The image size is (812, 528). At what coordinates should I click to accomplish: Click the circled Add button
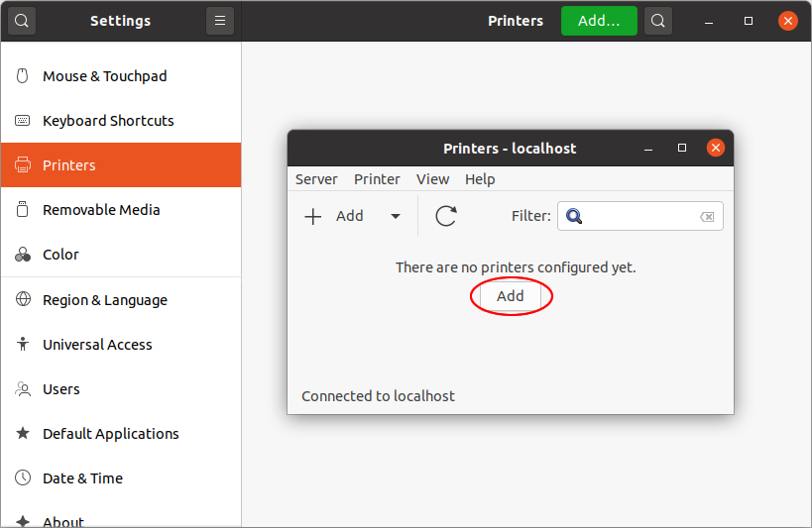(x=511, y=296)
